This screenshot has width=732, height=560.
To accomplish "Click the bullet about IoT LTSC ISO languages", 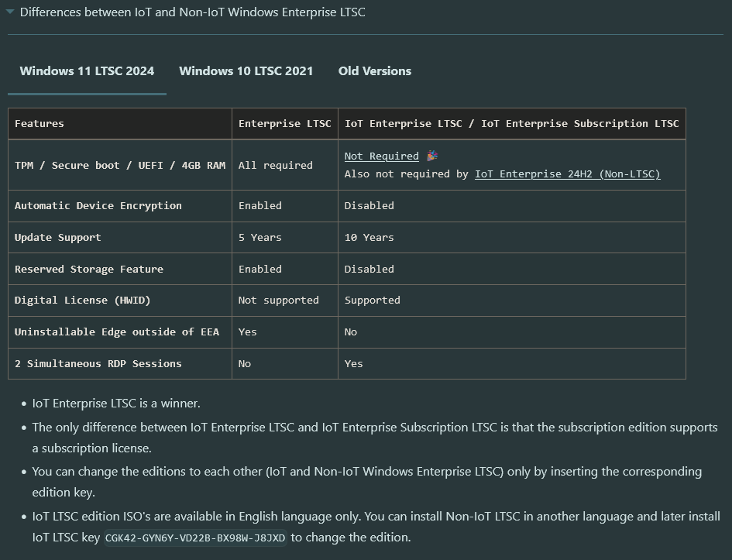I will click(376, 527).
